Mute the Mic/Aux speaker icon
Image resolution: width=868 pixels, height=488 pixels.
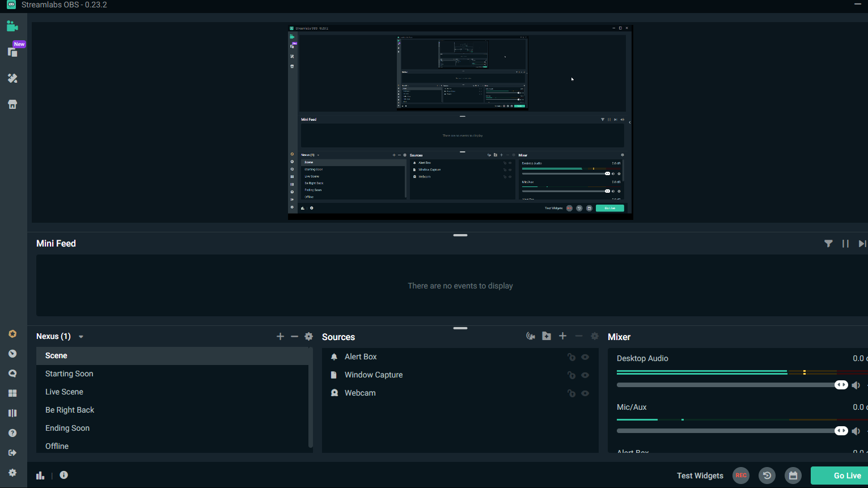click(x=856, y=431)
